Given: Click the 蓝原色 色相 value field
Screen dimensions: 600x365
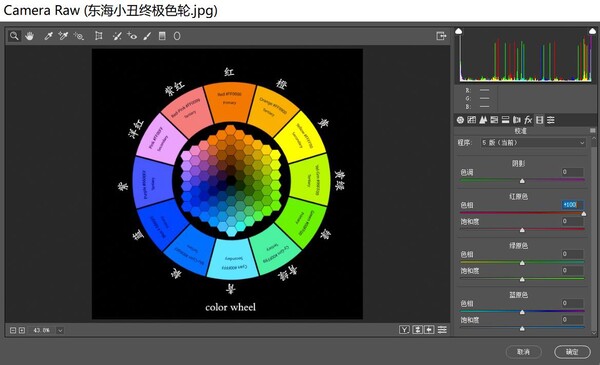Looking at the screenshot, I should pyautogui.click(x=572, y=303).
